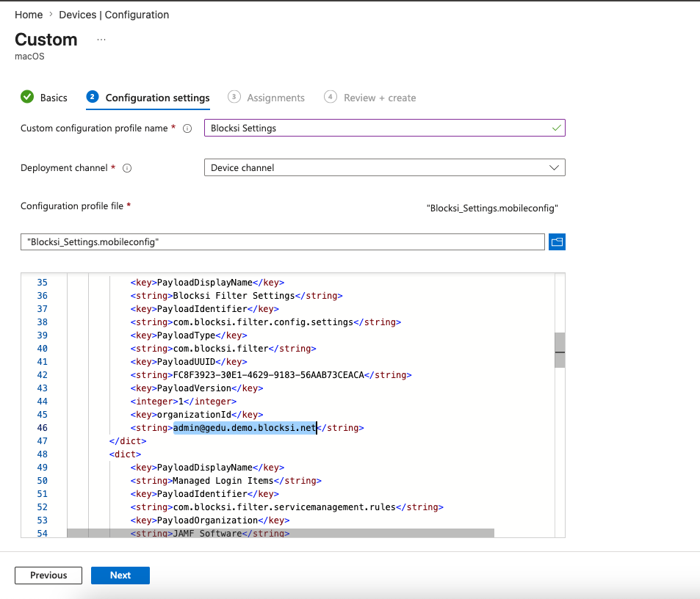Click the green checkmark Basics step icon

(27, 96)
